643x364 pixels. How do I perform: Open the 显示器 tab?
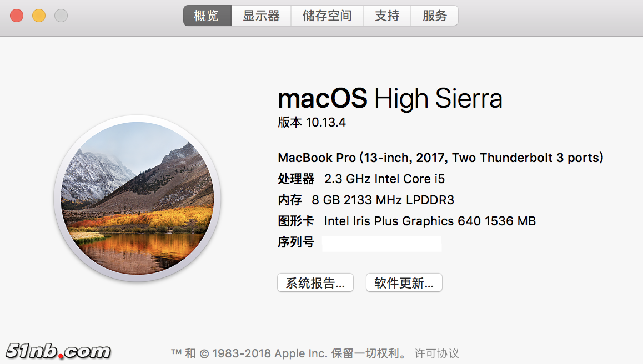point(261,16)
